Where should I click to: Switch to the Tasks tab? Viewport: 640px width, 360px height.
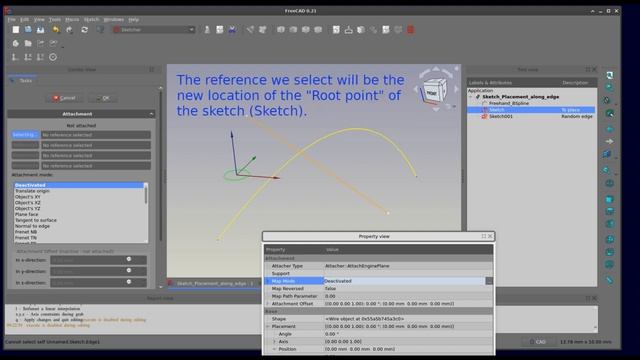(x=22, y=81)
